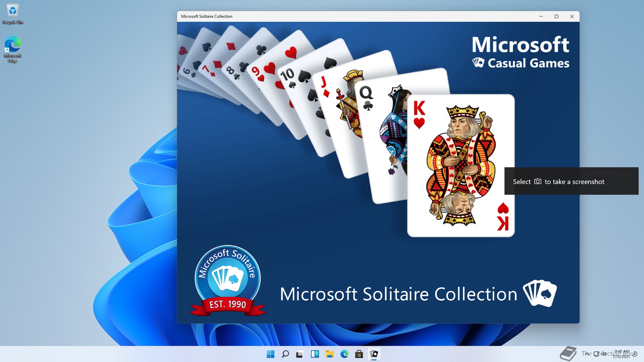Launch File Explorer from taskbar
Image resolution: width=644 pixels, height=362 pixels.
[329, 354]
